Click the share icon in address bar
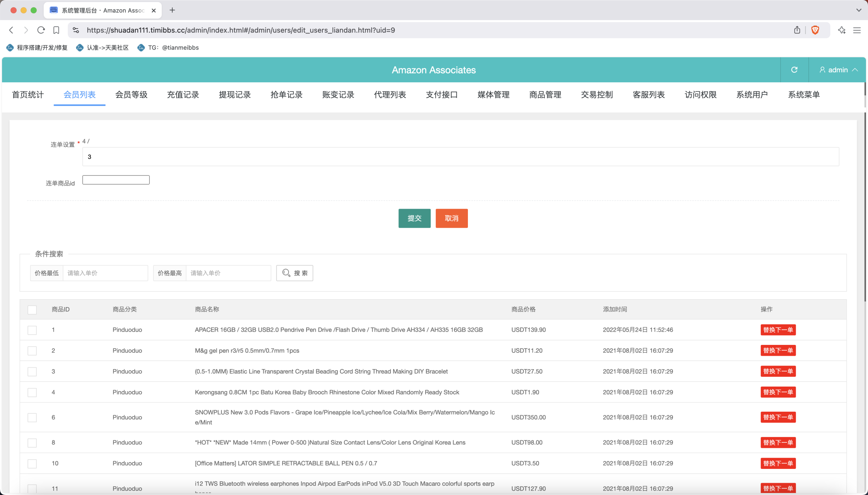 (797, 30)
